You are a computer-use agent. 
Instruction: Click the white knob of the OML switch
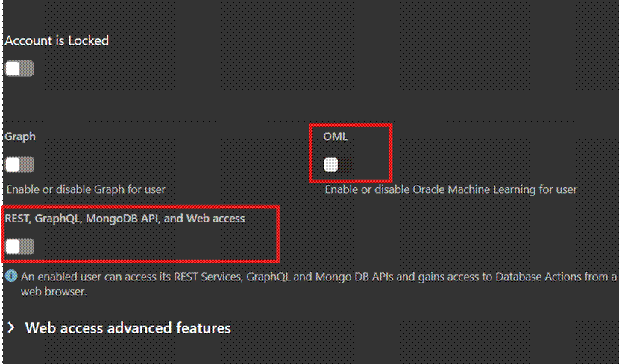pos(331,165)
